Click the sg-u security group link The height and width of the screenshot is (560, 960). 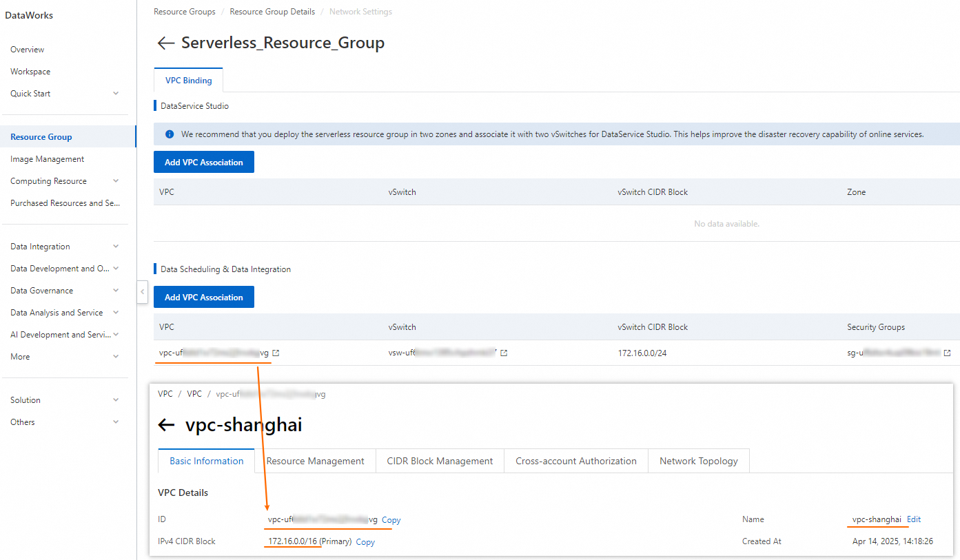click(x=894, y=353)
